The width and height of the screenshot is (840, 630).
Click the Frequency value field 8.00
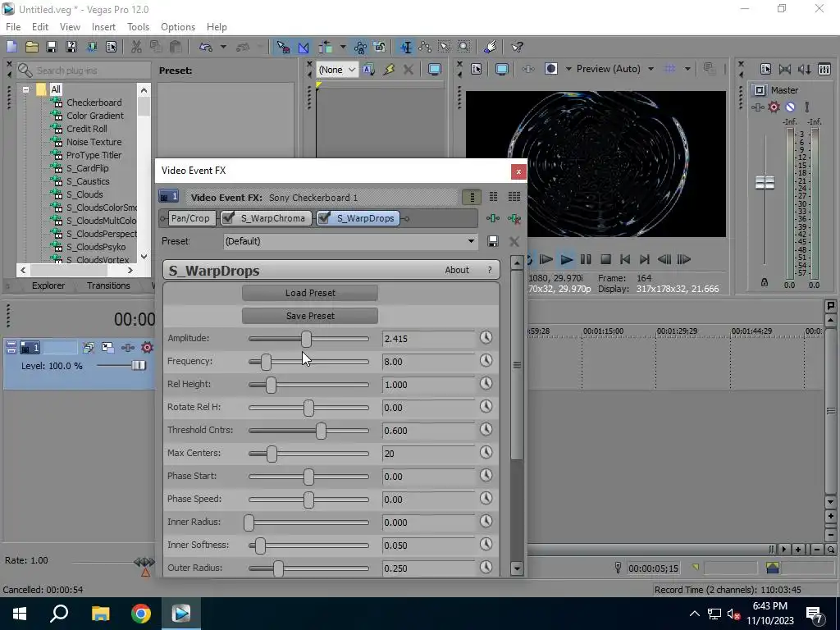(428, 362)
